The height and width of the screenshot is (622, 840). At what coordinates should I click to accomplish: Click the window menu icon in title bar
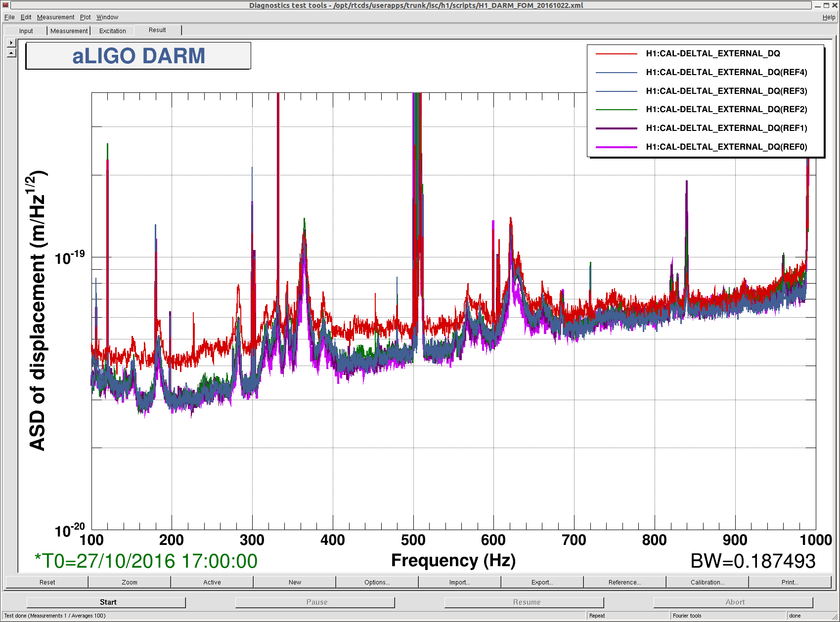5,5
